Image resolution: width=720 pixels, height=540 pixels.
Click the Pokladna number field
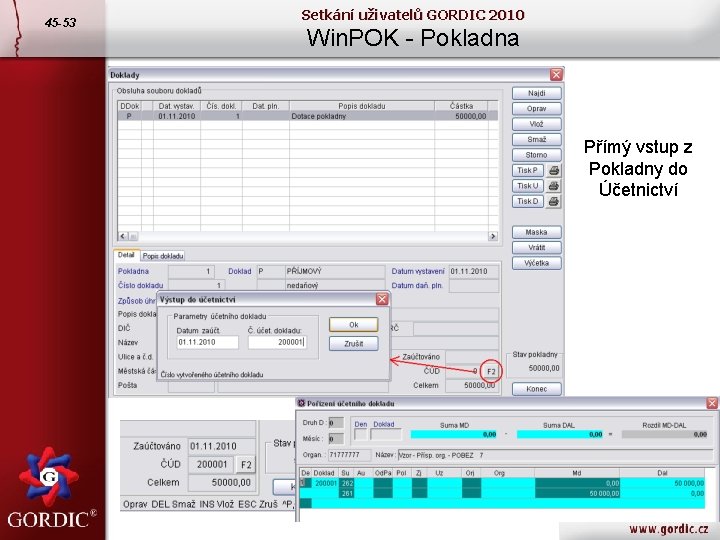coord(191,271)
